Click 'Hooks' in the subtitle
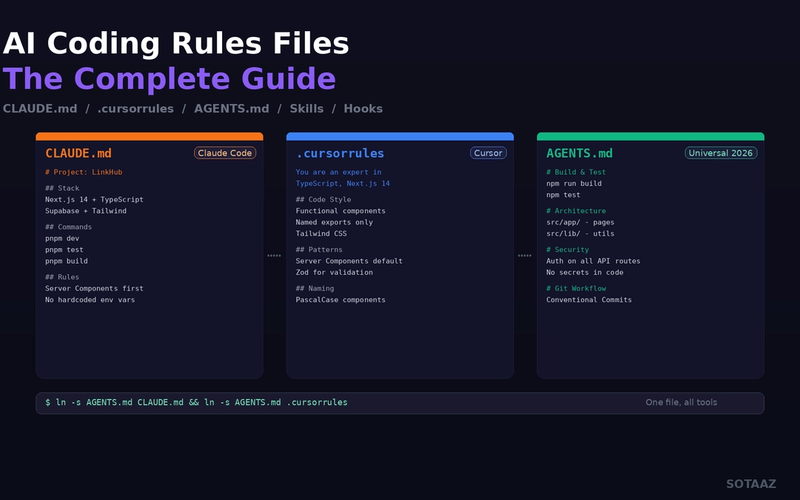This screenshot has height=500, width=800. (363, 109)
